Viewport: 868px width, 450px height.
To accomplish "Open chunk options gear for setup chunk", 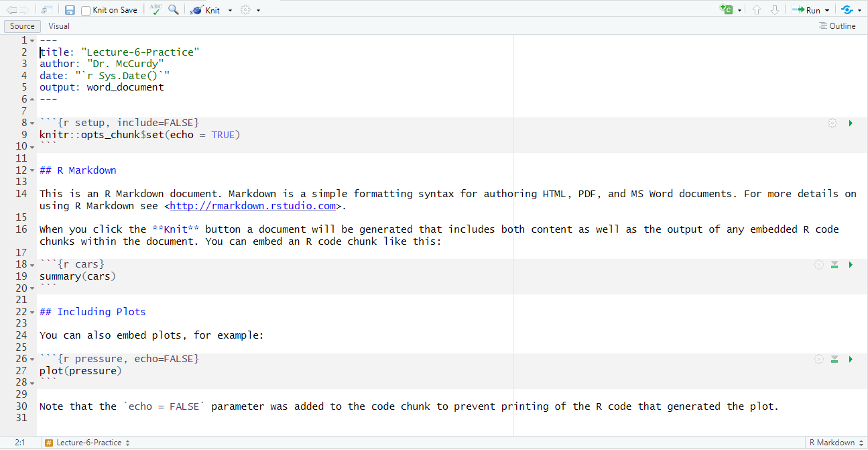I will point(832,123).
